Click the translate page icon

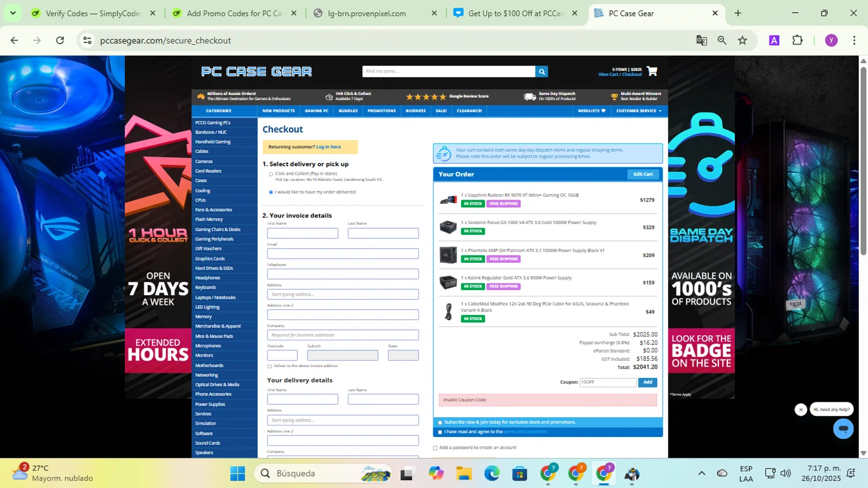coord(701,41)
